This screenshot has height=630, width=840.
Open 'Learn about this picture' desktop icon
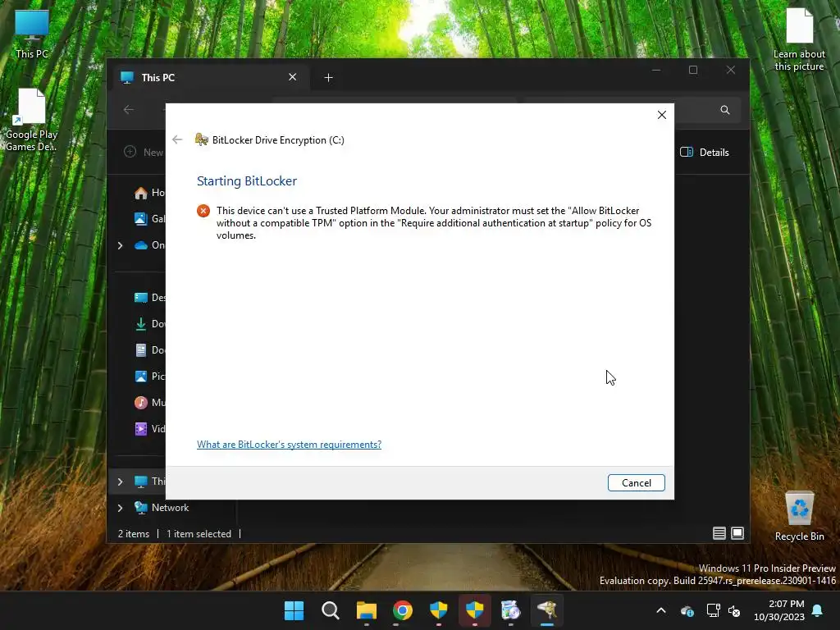pyautogui.click(x=799, y=39)
